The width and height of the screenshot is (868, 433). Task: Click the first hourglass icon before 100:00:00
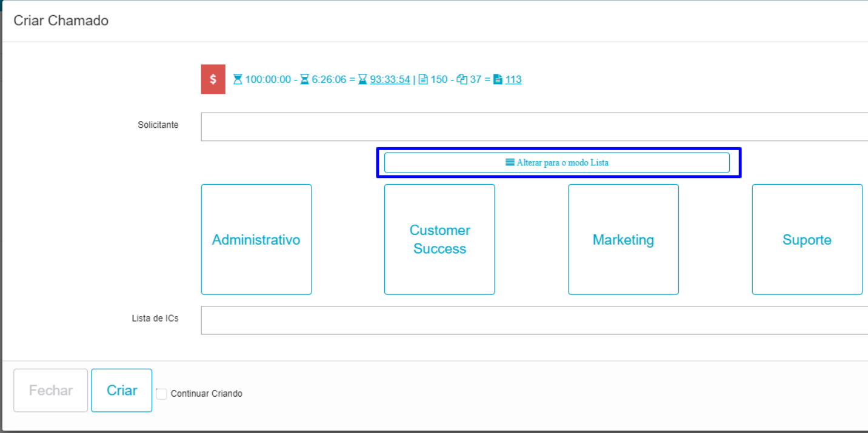238,79
